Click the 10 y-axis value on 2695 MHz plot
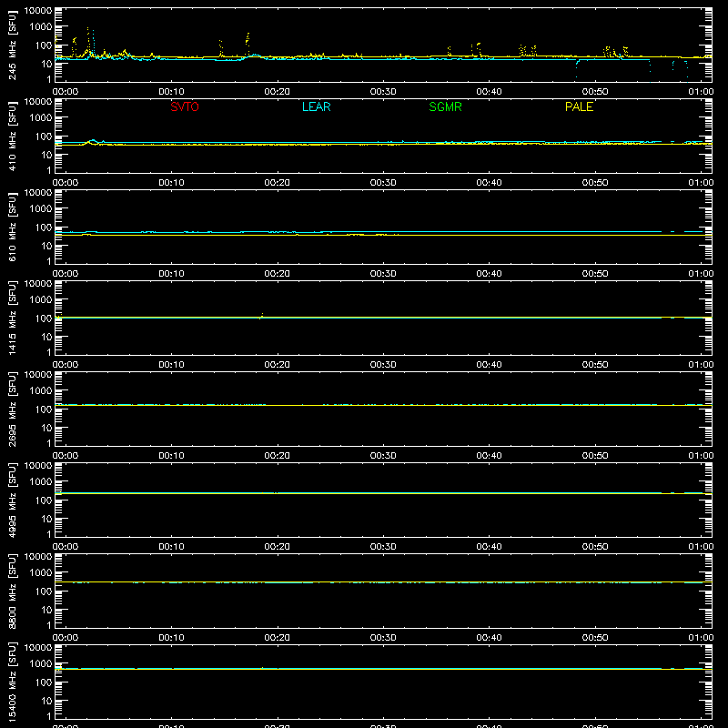This screenshot has height=728, width=728. pyautogui.click(x=46, y=428)
